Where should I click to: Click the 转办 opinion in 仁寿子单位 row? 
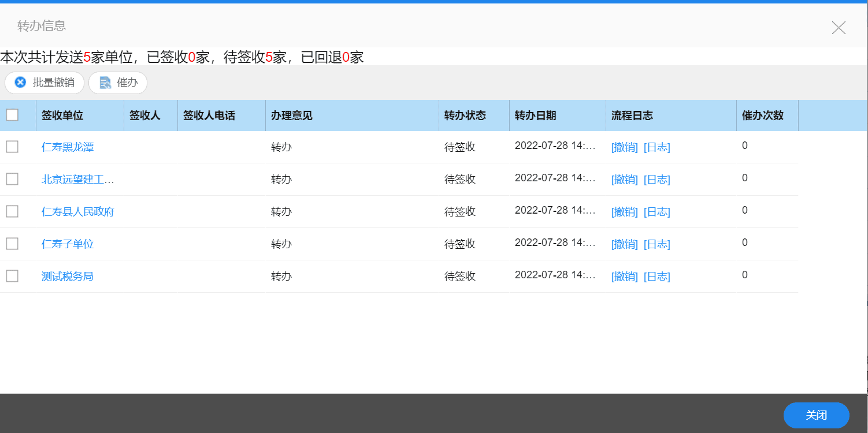pyautogui.click(x=281, y=244)
